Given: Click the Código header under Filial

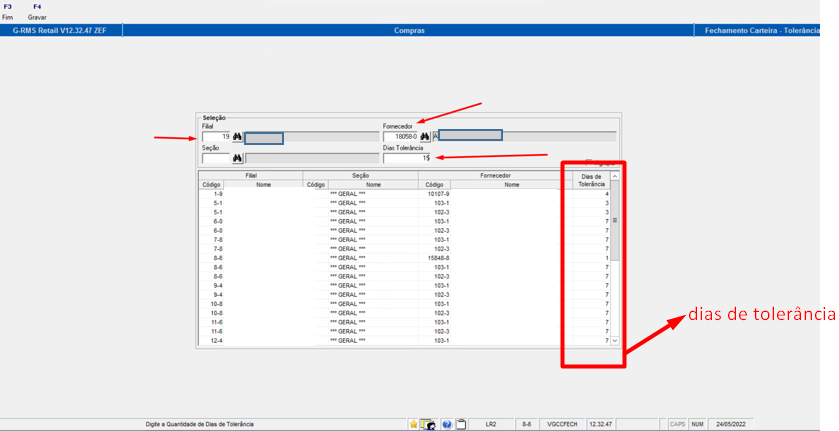Looking at the screenshot, I should tap(211, 185).
